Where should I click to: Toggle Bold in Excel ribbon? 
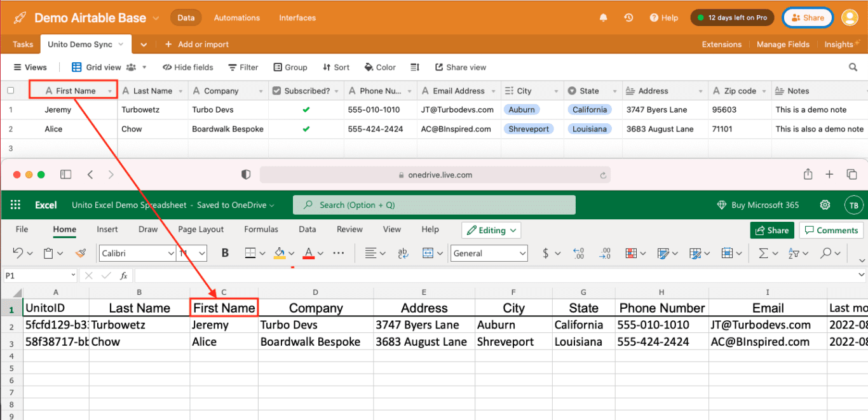[225, 253]
